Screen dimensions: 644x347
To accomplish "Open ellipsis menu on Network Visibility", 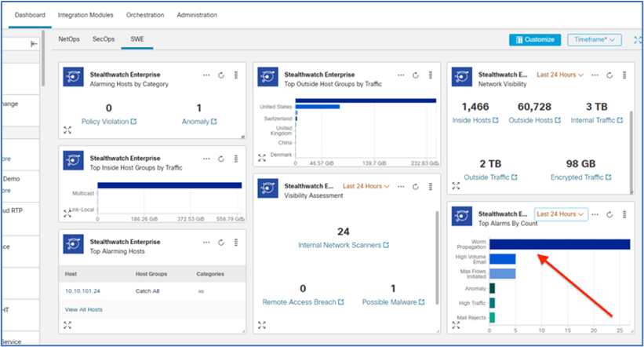I will (595, 75).
